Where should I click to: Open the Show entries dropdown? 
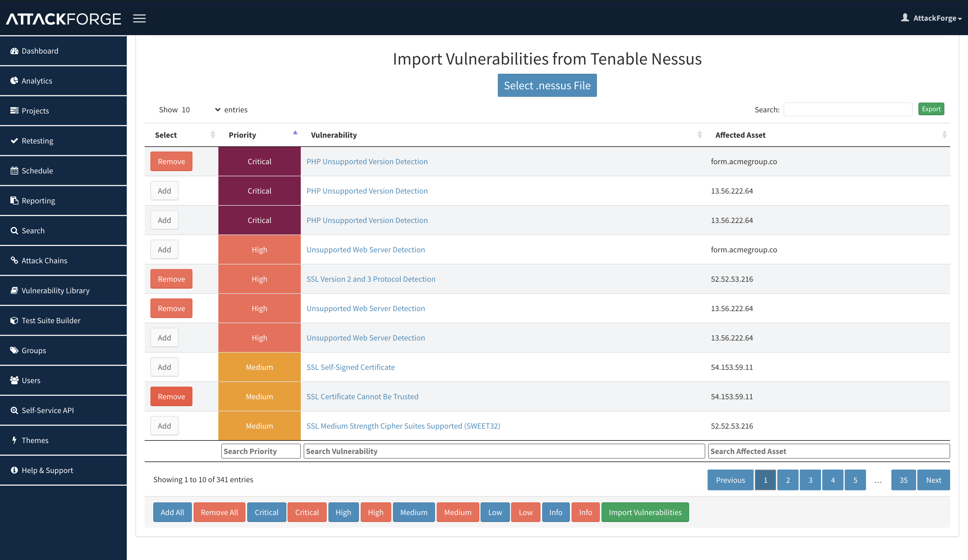pos(201,110)
